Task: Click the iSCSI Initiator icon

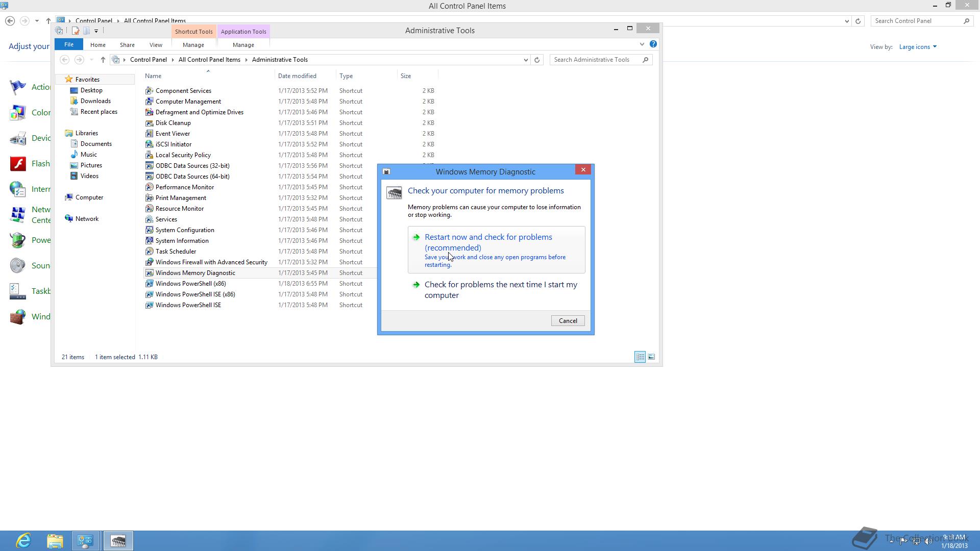Action: point(149,144)
